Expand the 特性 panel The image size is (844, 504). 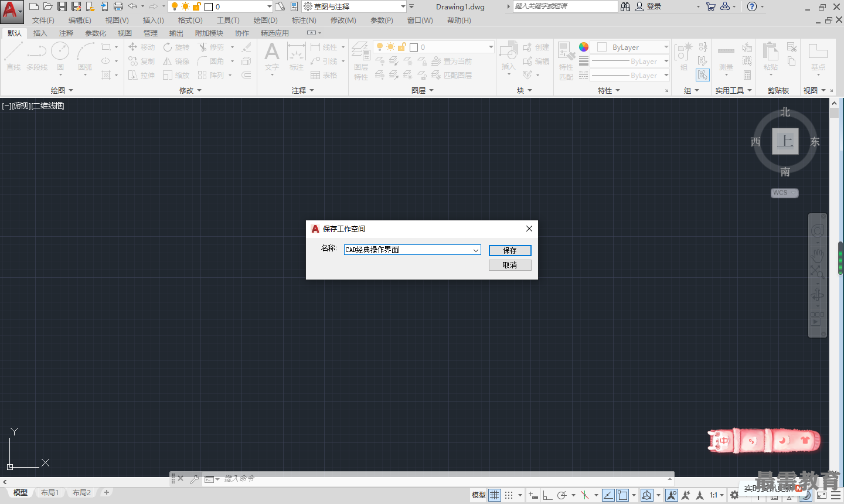609,90
